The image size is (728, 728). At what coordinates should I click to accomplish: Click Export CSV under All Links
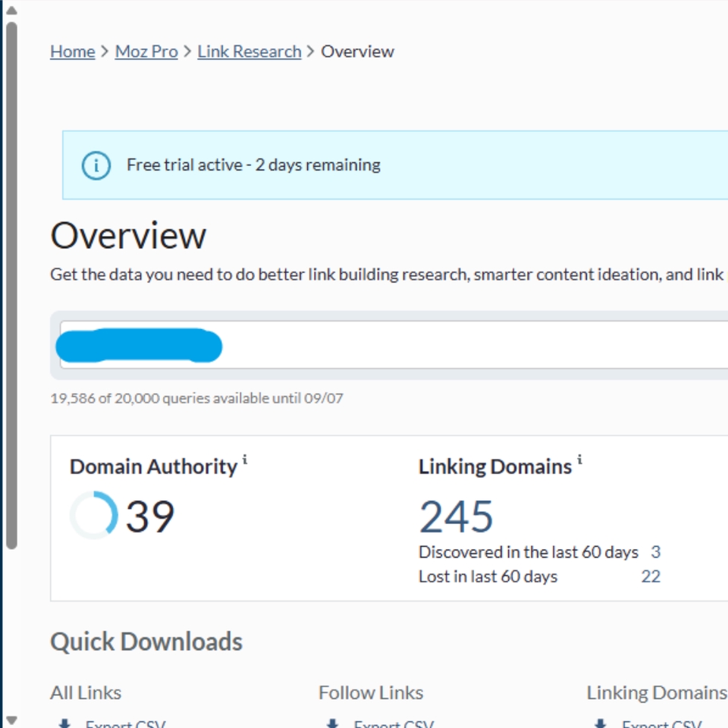point(125,723)
